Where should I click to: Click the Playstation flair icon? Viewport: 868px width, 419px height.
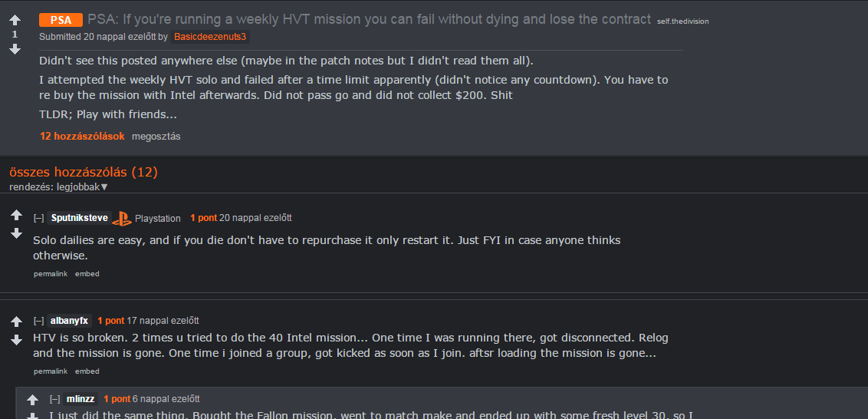[122, 219]
